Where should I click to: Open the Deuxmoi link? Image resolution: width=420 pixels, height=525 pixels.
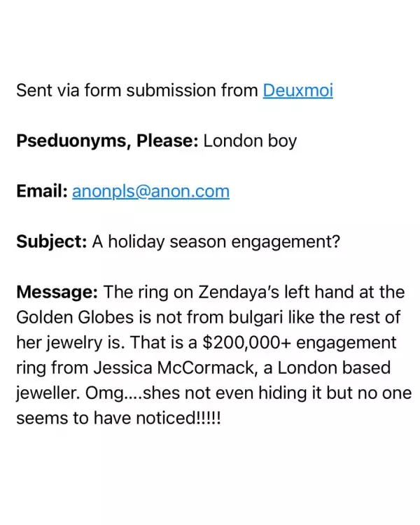(x=297, y=91)
